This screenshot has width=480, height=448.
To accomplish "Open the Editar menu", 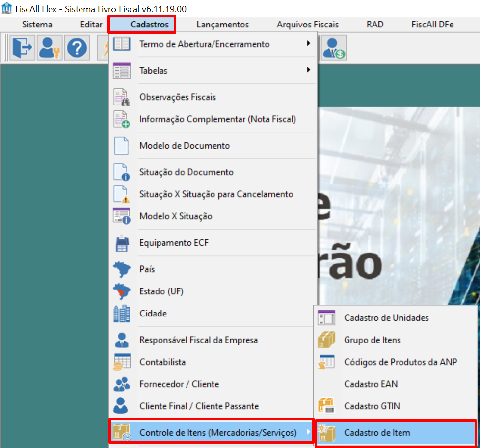I will pyautogui.click(x=91, y=25).
